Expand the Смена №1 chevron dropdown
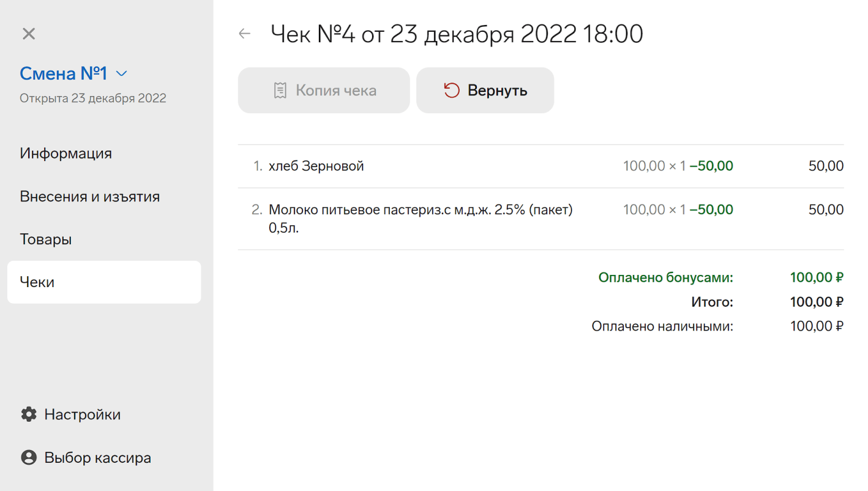This screenshot has height=491, width=868. tap(122, 74)
